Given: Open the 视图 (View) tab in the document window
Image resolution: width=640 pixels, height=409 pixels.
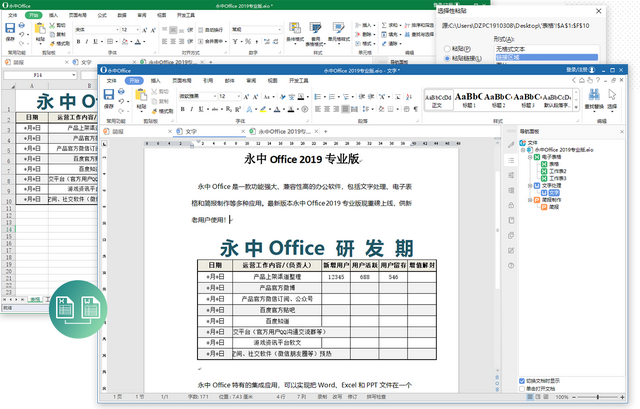Looking at the screenshot, I should [x=273, y=81].
